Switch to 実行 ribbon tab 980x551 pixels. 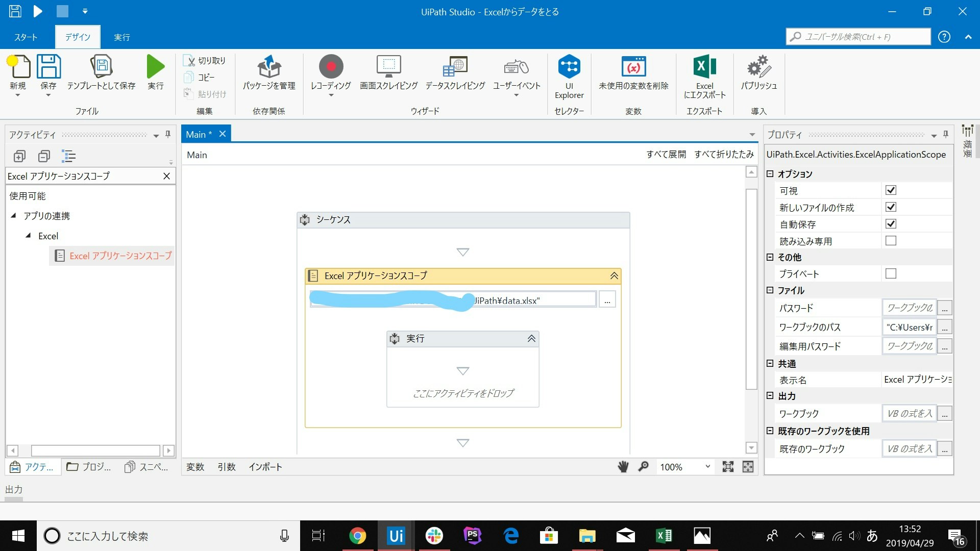tap(122, 37)
